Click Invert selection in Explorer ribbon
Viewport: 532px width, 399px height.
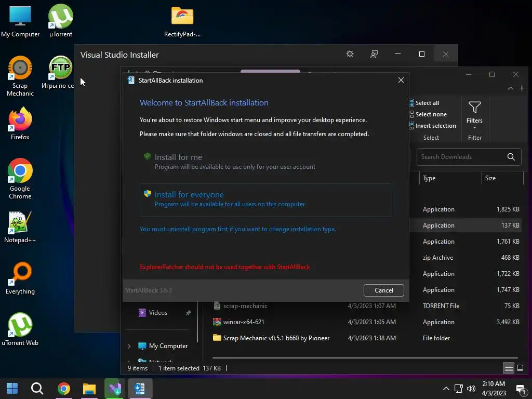[433, 126]
